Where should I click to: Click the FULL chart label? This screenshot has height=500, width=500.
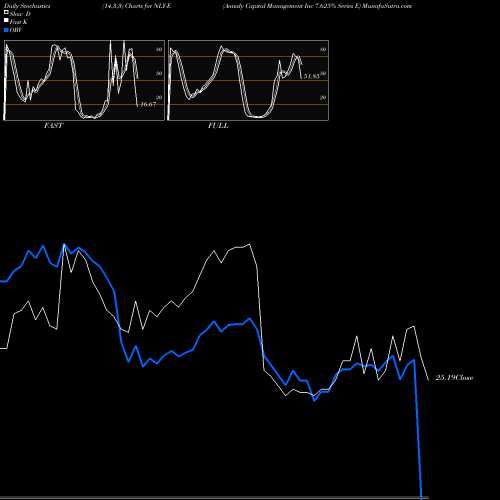point(218,126)
